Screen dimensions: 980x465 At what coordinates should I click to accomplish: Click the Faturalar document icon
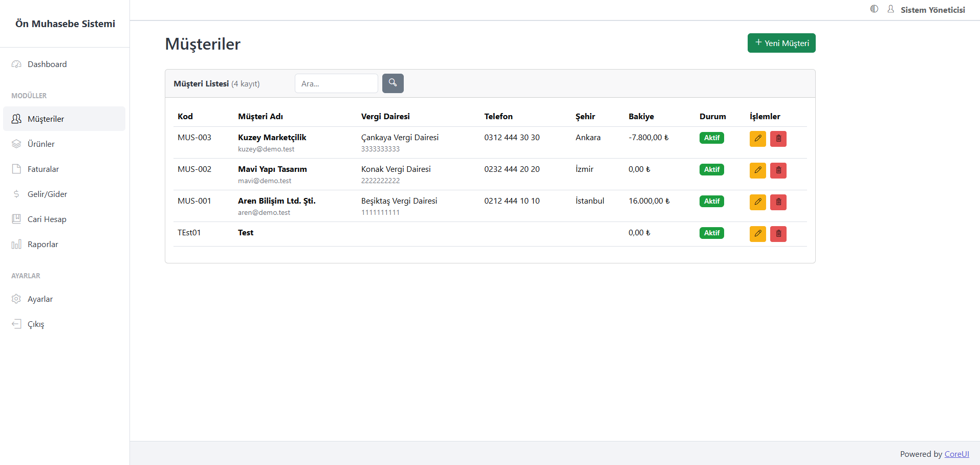pyautogui.click(x=16, y=169)
